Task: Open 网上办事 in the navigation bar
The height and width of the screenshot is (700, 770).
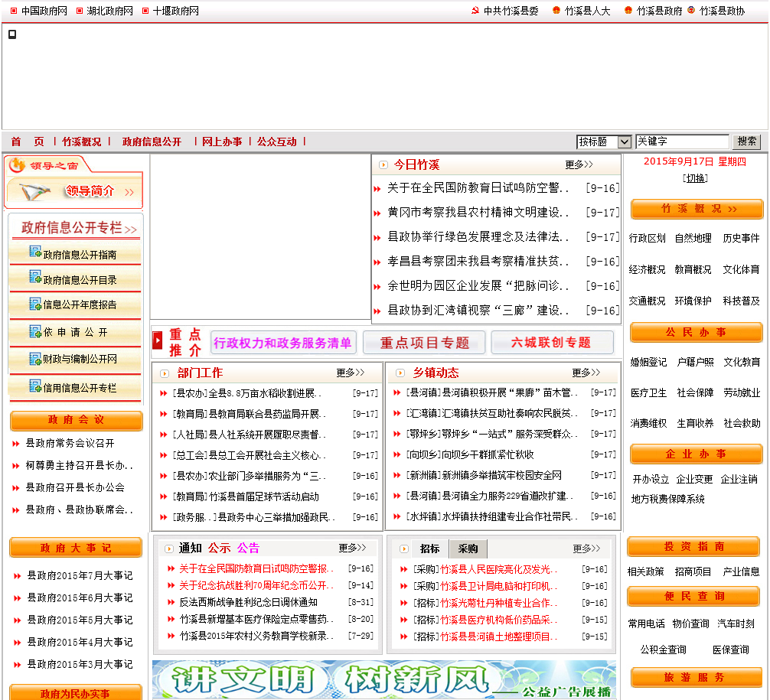Action: 222,142
